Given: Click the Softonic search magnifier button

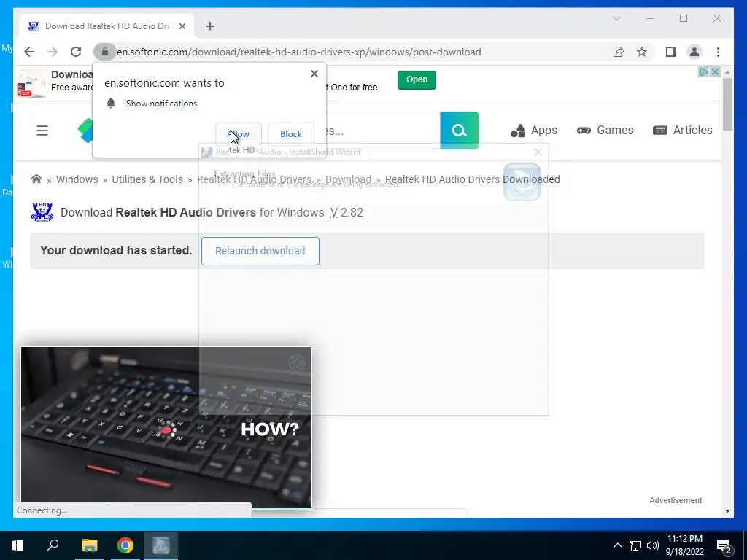Looking at the screenshot, I should (460, 131).
